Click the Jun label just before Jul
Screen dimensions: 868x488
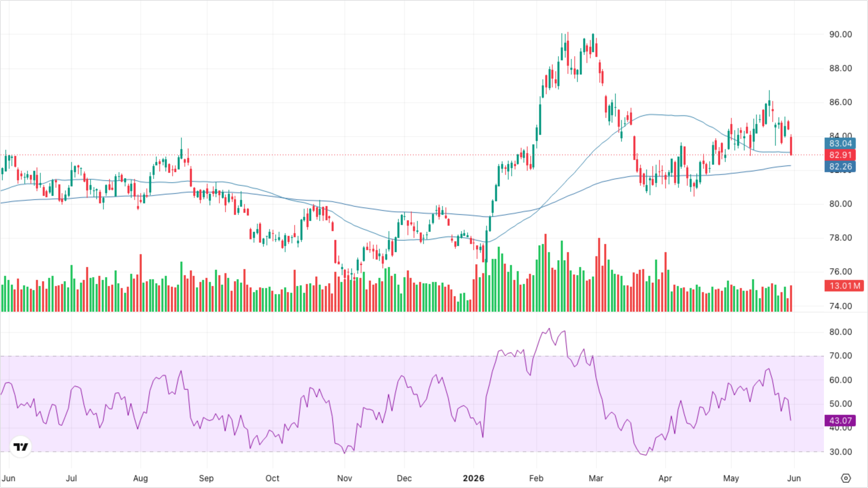pyautogui.click(x=8, y=478)
